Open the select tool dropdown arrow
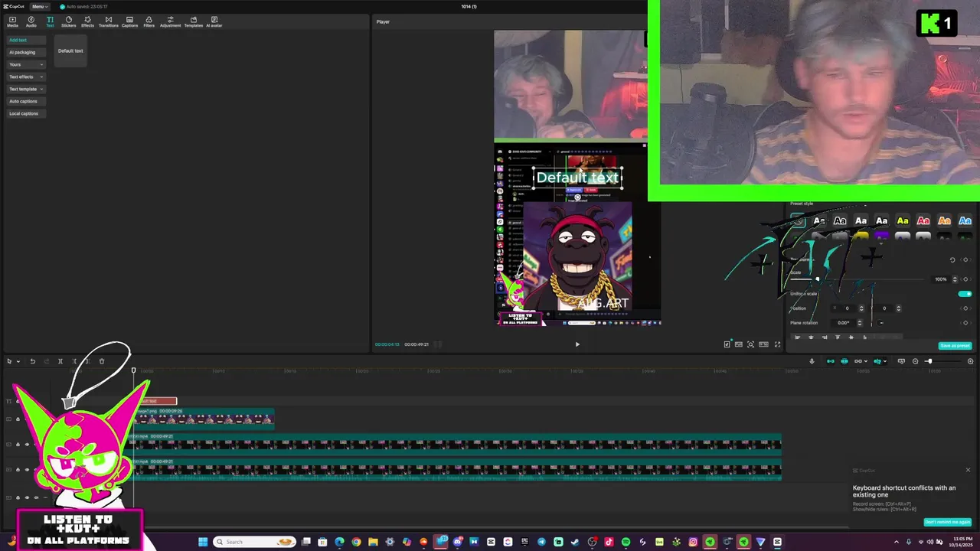Screen dimensions: 980x551 click(18, 361)
